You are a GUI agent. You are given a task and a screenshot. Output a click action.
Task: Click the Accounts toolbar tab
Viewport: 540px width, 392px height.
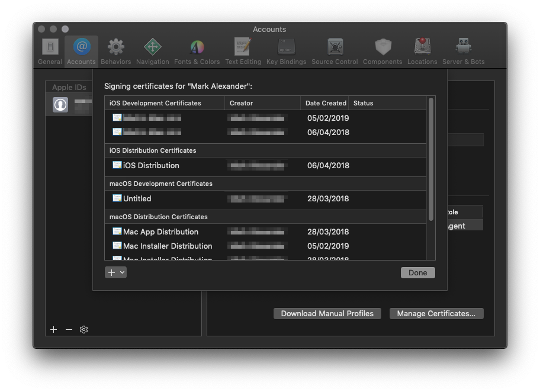(81, 51)
